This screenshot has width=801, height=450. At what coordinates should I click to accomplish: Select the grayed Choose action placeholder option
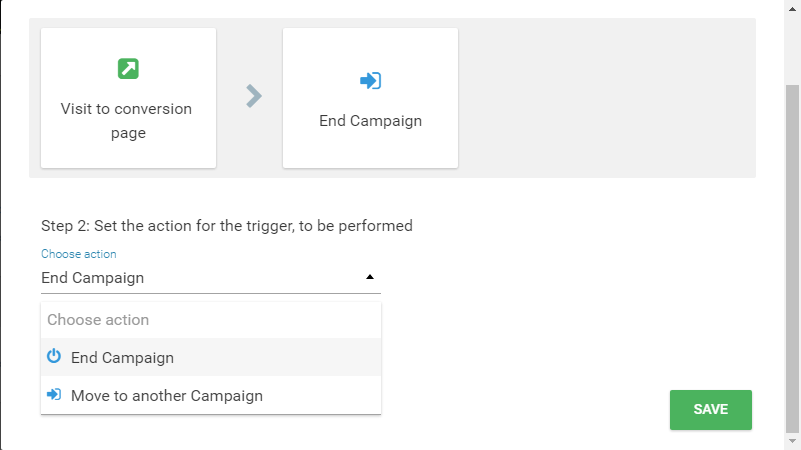click(211, 320)
